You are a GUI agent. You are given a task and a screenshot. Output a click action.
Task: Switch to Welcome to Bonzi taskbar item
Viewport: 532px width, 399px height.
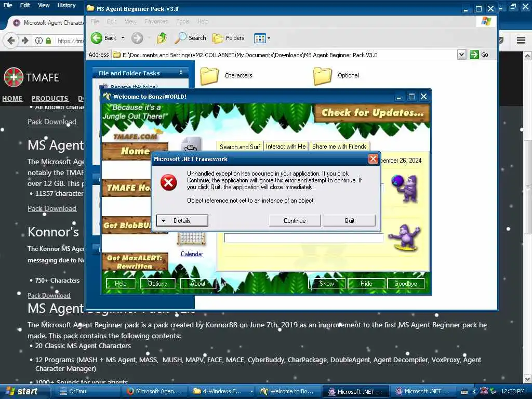click(288, 391)
